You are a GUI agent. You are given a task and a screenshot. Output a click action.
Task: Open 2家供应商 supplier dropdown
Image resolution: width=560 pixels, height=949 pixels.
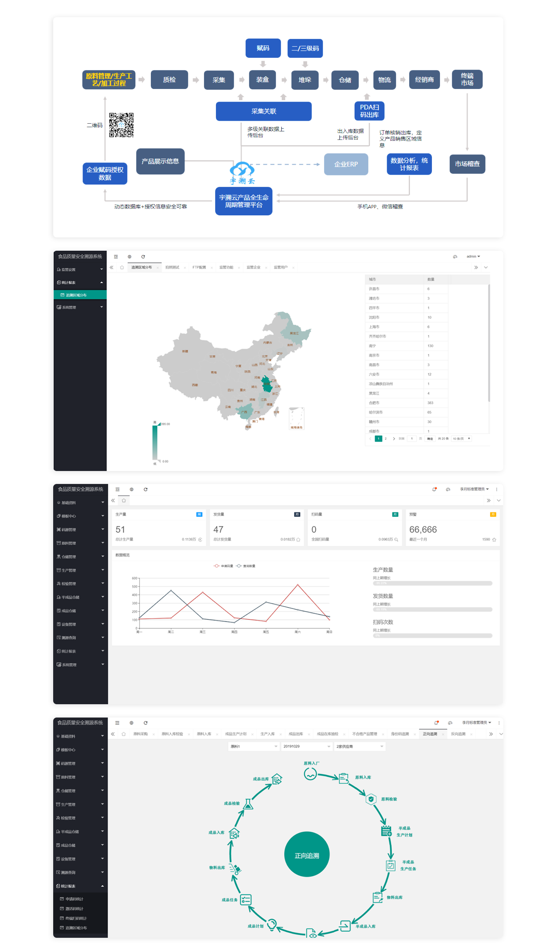[x=359, y=746]
